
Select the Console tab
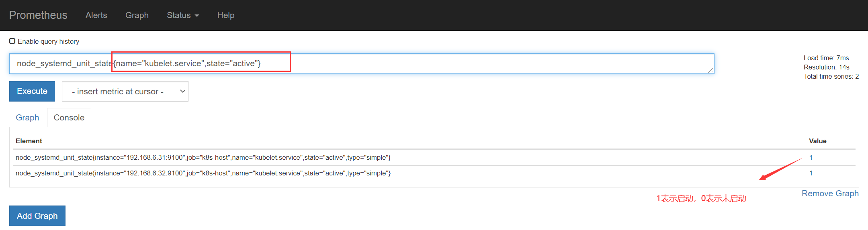pyautogui.click(x=69, y=118)
